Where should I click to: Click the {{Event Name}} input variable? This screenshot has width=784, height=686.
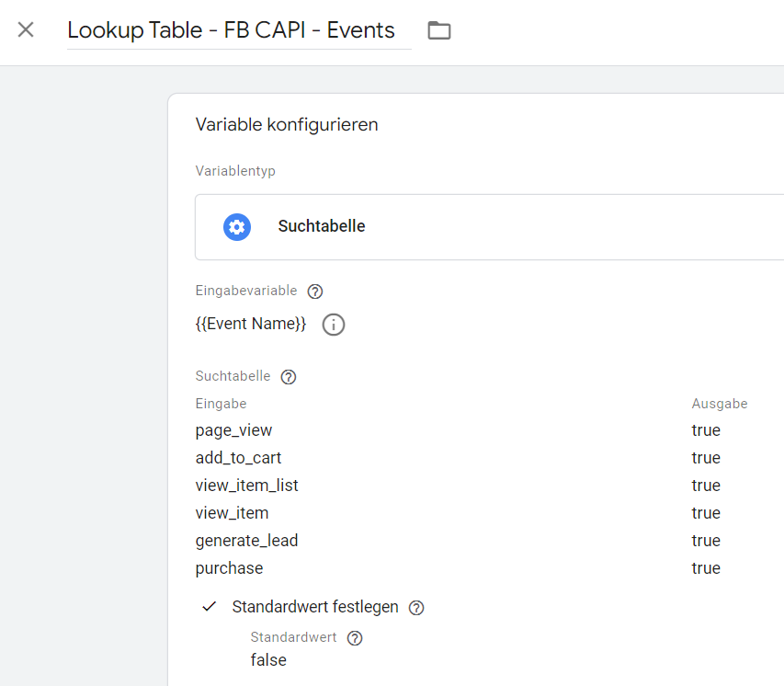tap(251, 324)
